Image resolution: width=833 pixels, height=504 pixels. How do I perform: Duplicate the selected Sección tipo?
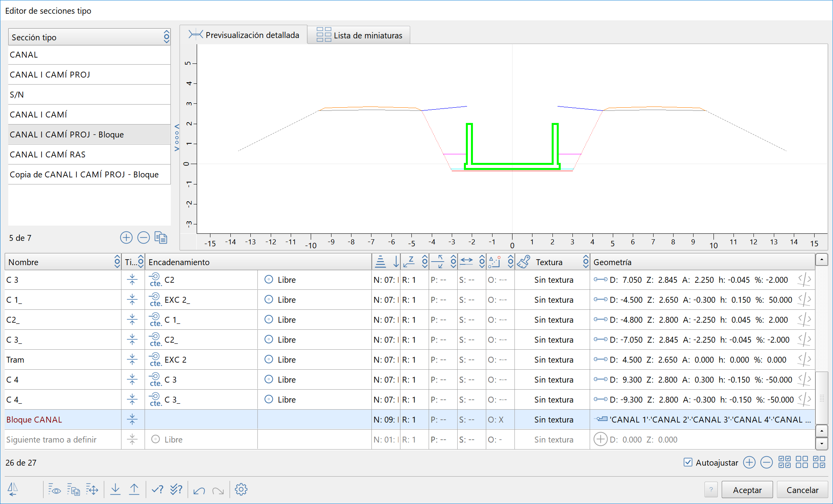pyautogui.click(x=161, y=238)
